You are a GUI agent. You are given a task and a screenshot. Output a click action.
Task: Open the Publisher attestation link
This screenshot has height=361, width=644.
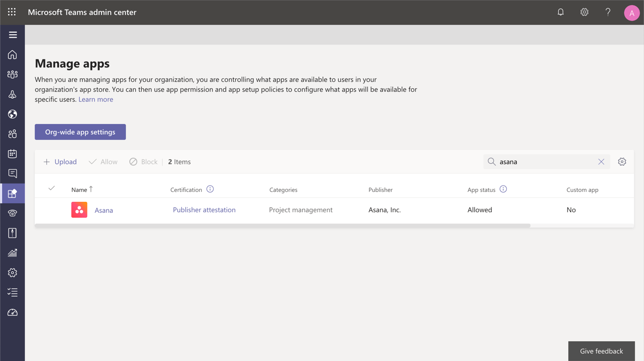pos(204,210)
